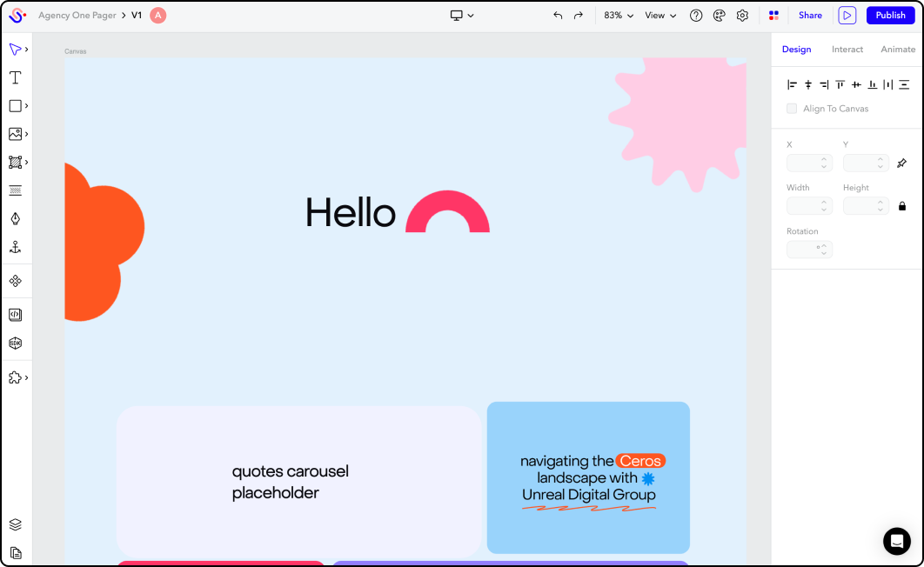
Task: Select the Pen drawing tool
Action: [15, 218]
